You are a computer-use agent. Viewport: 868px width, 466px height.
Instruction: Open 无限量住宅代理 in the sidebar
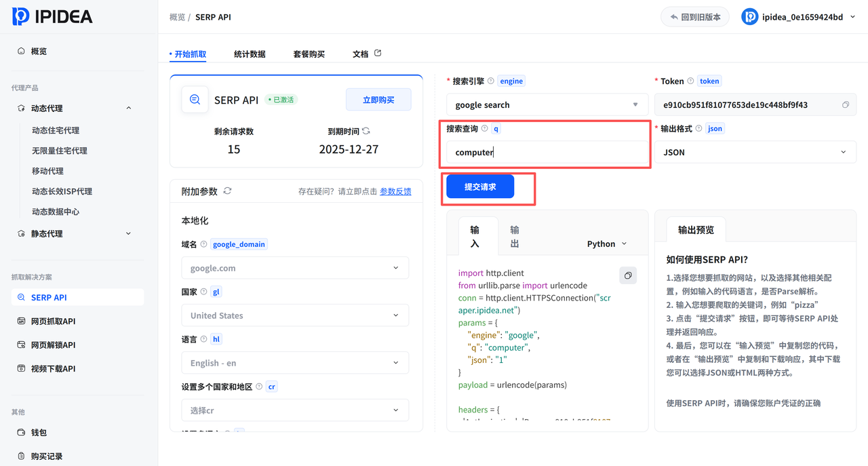60,151
